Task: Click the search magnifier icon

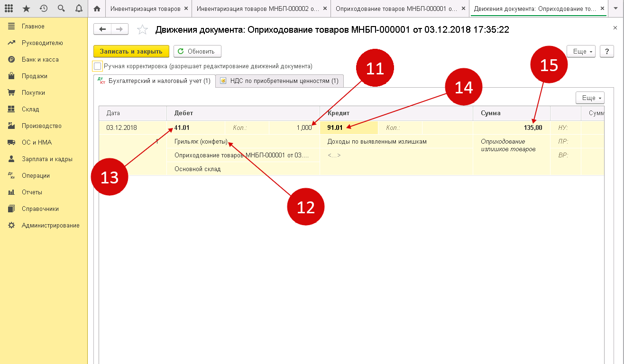Action: pos(61,9)
